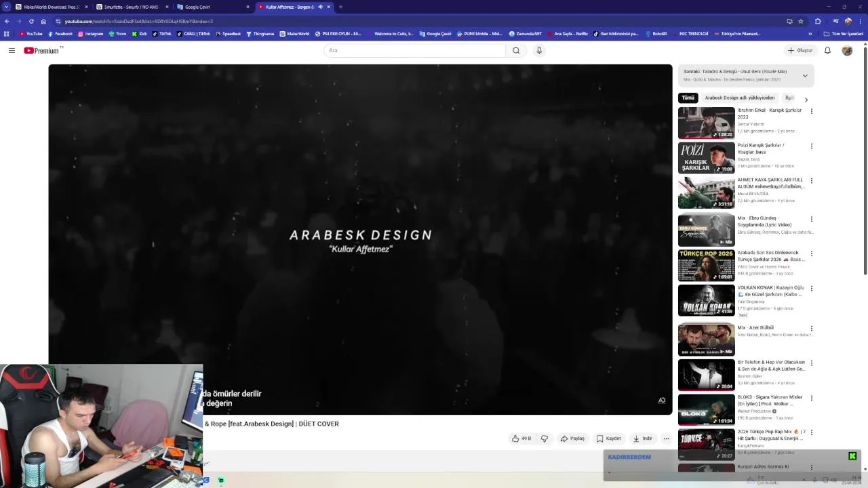Viewport: 868px width, 488px height.
Task: Switch to the Google Çeviri tab
Action: pos(213,7)
